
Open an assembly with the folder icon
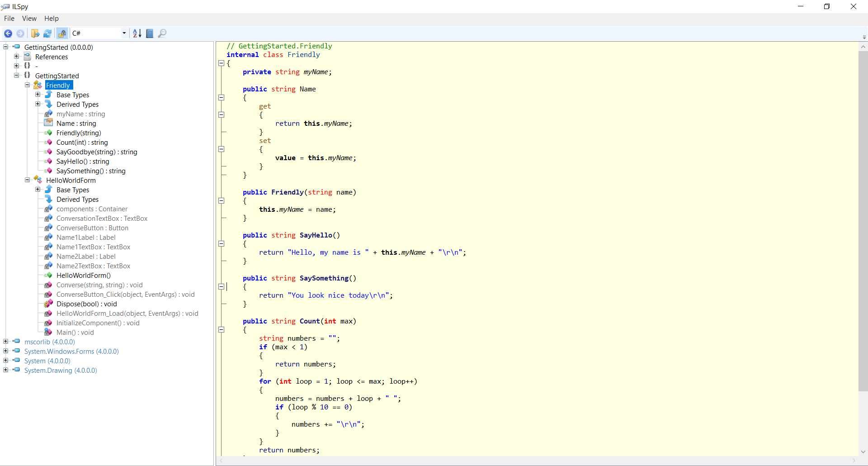click(x=35, y=33)
